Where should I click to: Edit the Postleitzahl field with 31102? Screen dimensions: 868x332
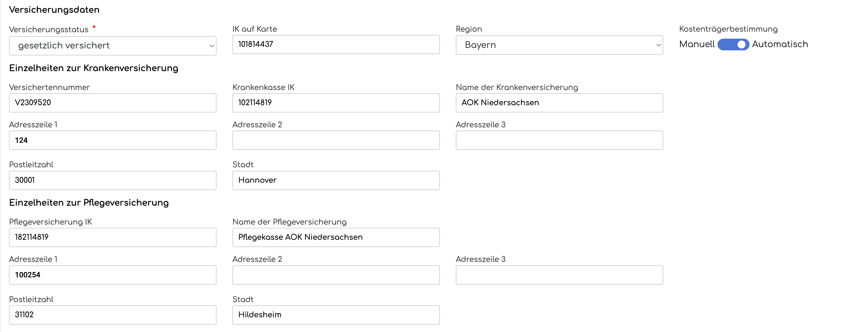113,315
